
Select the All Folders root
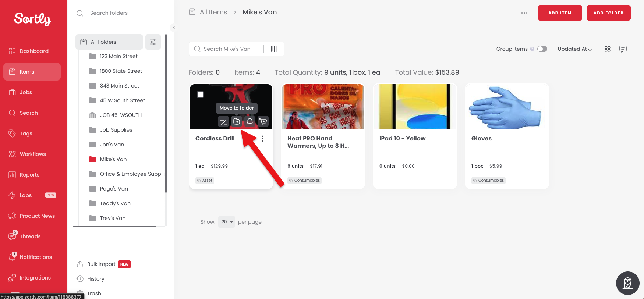click(x=109, y=42)
